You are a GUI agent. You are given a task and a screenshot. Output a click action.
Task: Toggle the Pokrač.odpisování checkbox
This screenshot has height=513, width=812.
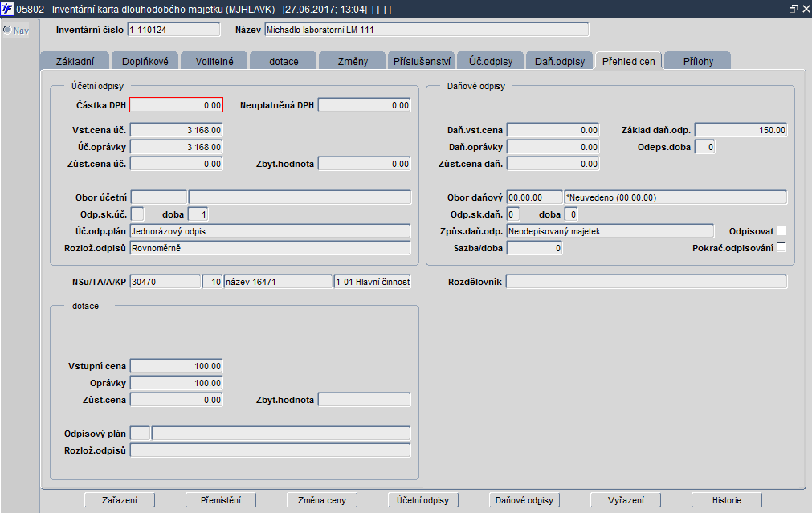tap(781, 247)
